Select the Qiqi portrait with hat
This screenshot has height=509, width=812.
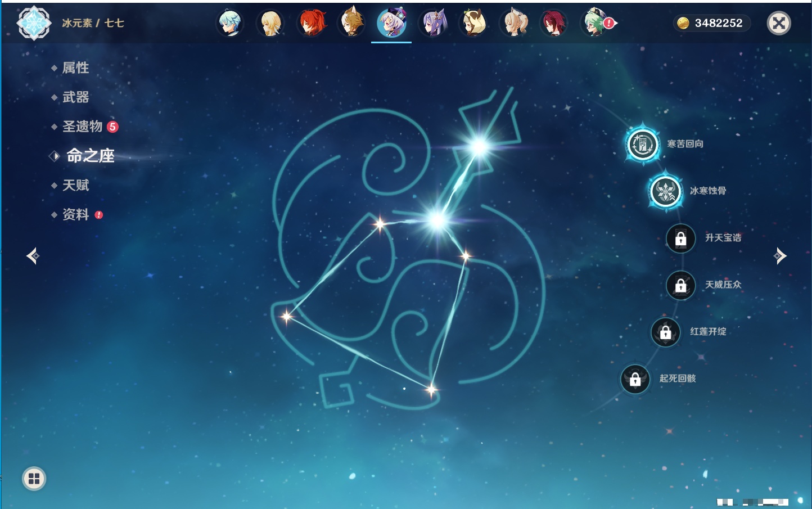point(391,23)
